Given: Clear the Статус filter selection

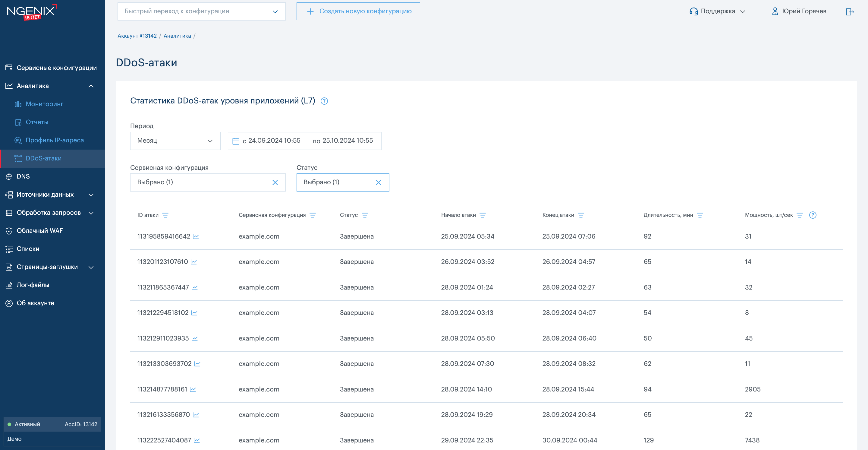Looking at the screenshot, I should coord(378,182).
